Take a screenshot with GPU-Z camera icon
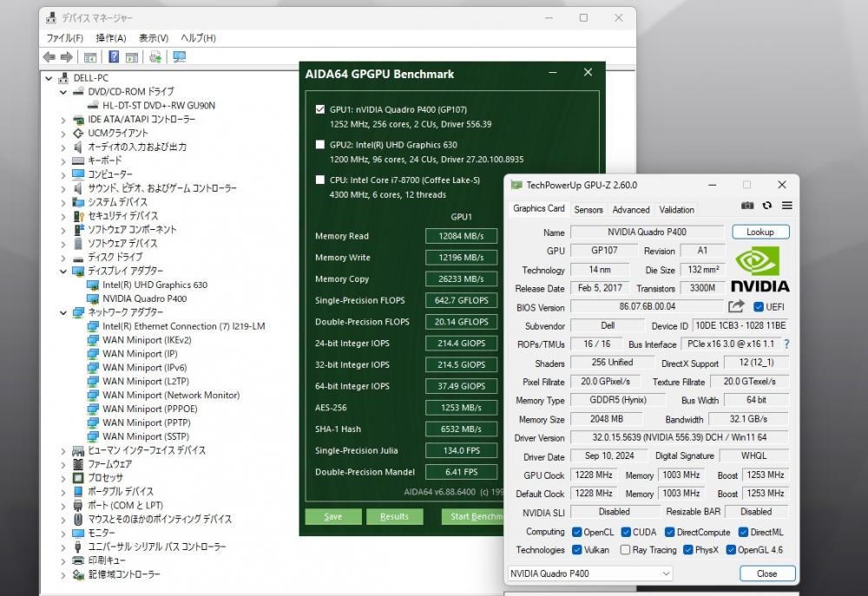This screenshot has width=868, height=596. 747,206
